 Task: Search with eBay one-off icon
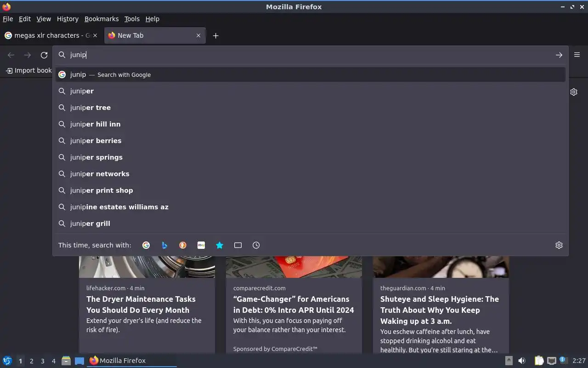tap(201, 245)
